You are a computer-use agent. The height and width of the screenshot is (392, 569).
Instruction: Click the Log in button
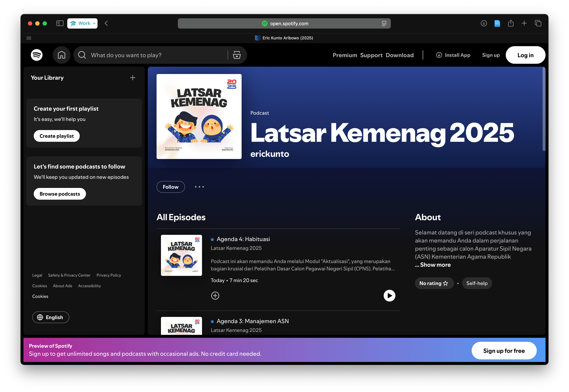pos(525,55)
